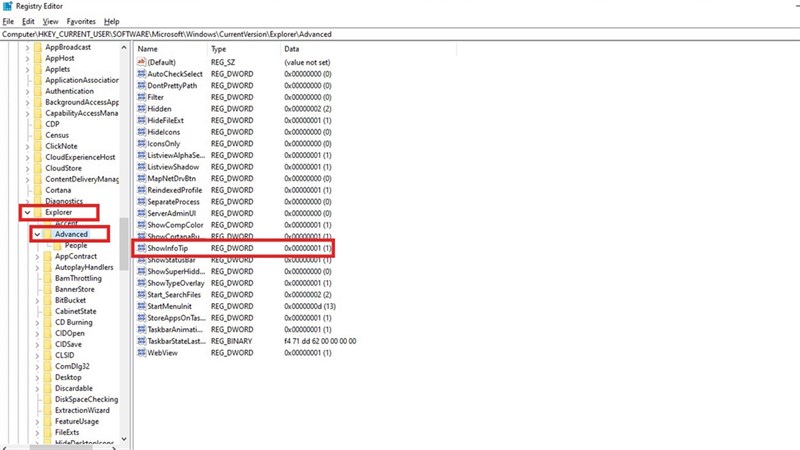Viewport: 800px width, 450px height.
Task: Select the IconsOnly value icon
Action: pos(141,143)
